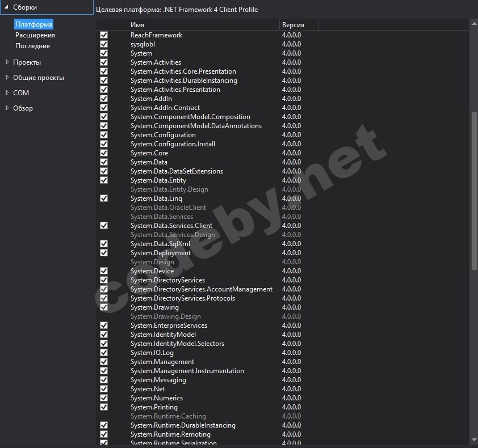Image resolution: width=478 pixels, height=448 pixels.
Task: Toggle checkbox for System.Numerics
Action: coord(104,398)
